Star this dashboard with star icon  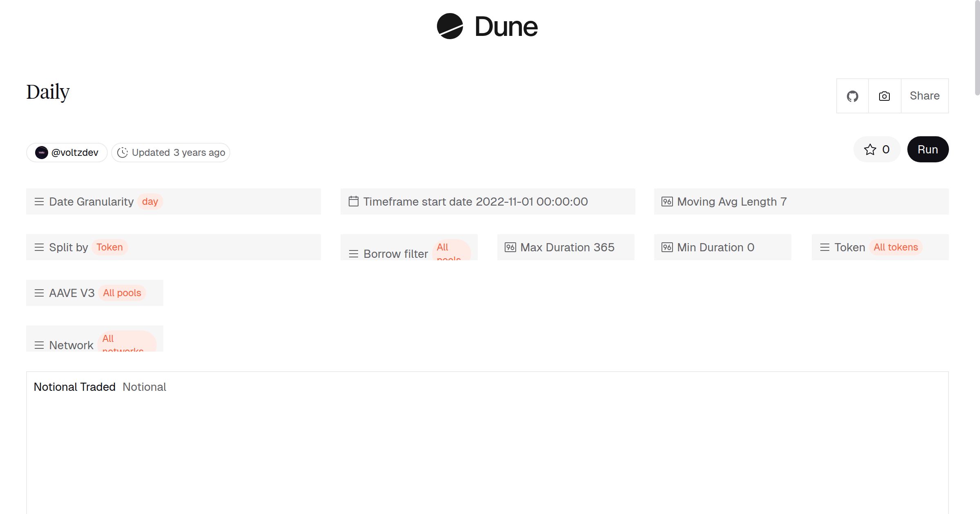click(x=870, y=150)
